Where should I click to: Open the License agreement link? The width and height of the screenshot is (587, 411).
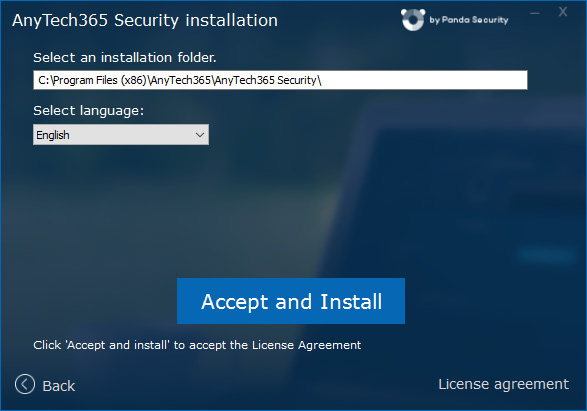coord(504,384)
